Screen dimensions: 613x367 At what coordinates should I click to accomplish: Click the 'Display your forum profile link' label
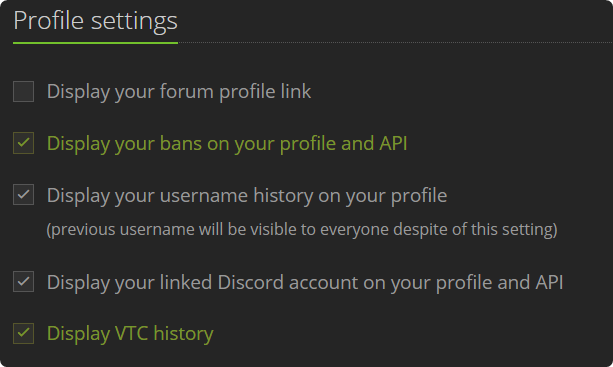pos(179,92)
